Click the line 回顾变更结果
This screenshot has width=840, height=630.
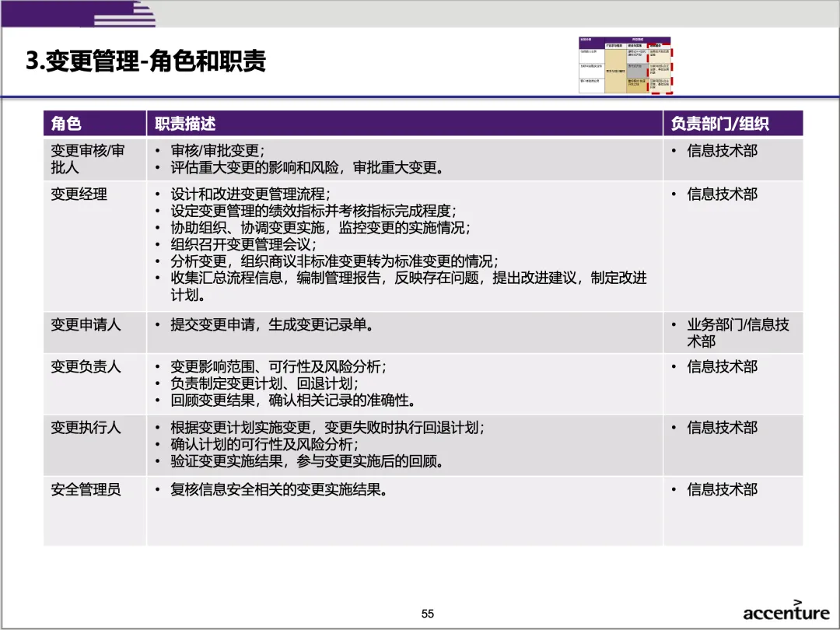293,401
